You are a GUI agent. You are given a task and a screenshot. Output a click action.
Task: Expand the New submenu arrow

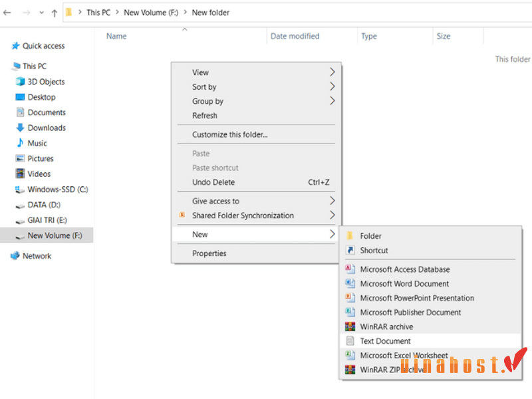click(x=332, y=235)
